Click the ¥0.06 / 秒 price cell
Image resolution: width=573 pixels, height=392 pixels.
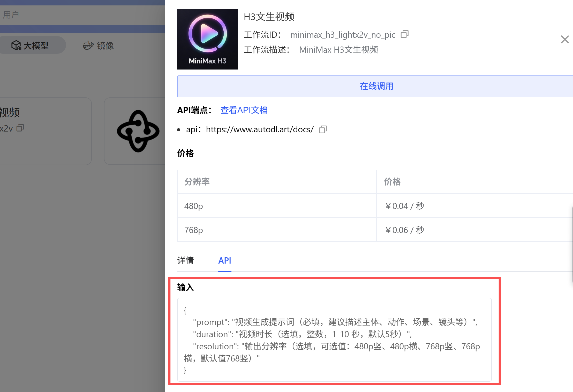click(475, 230)
